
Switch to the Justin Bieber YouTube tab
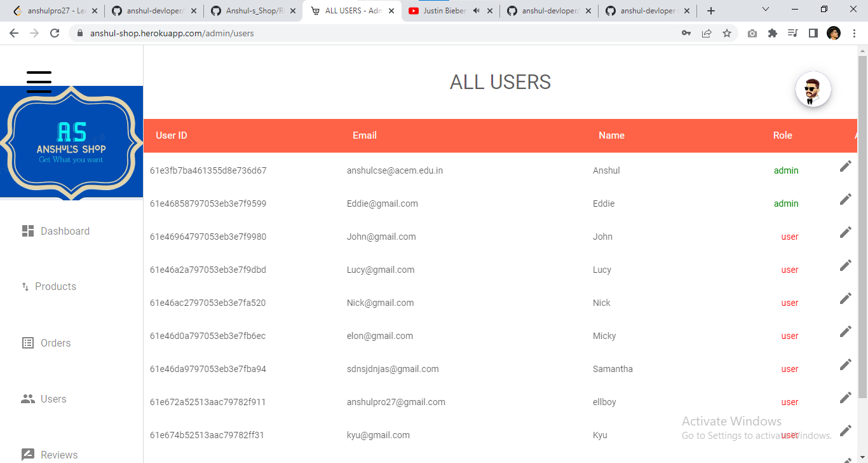coord(445,10)
